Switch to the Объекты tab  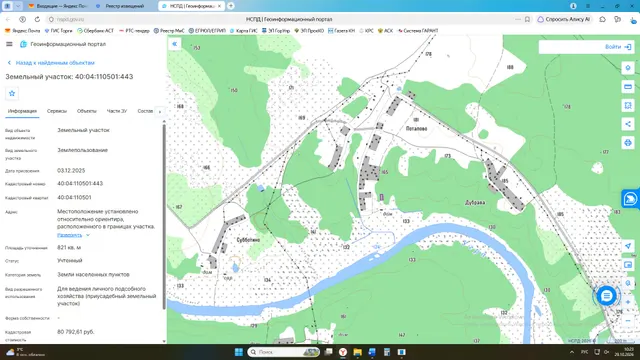[x=87, y=111]
